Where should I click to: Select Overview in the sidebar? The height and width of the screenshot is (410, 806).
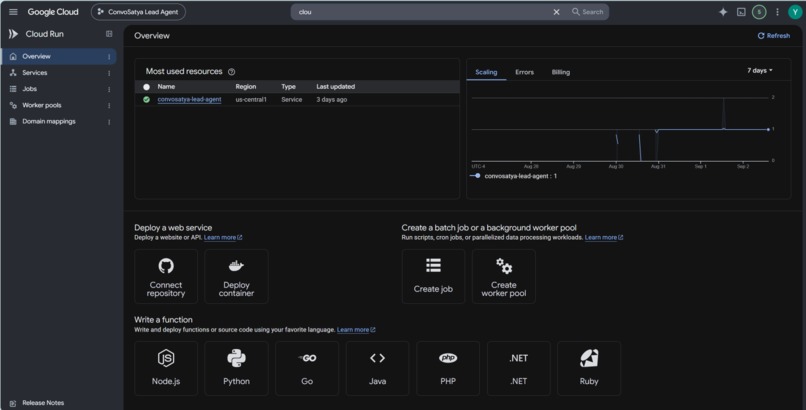pyautogui.click(x=59, y=57)
